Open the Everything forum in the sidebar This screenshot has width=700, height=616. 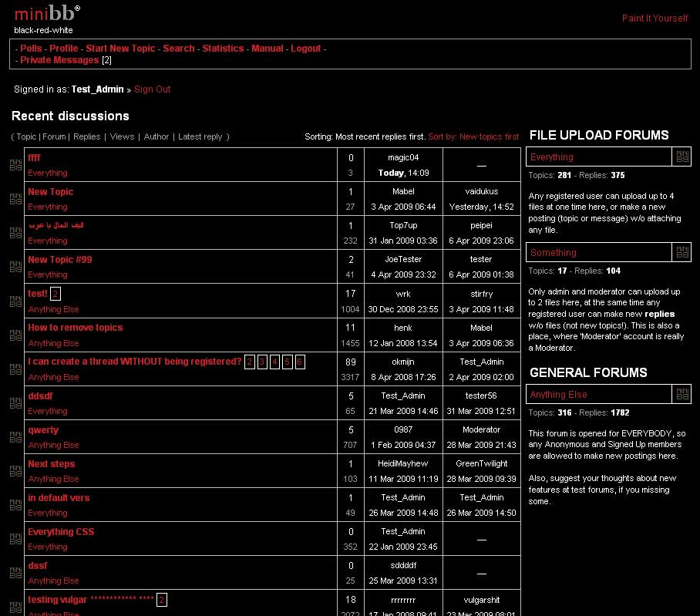552,157
